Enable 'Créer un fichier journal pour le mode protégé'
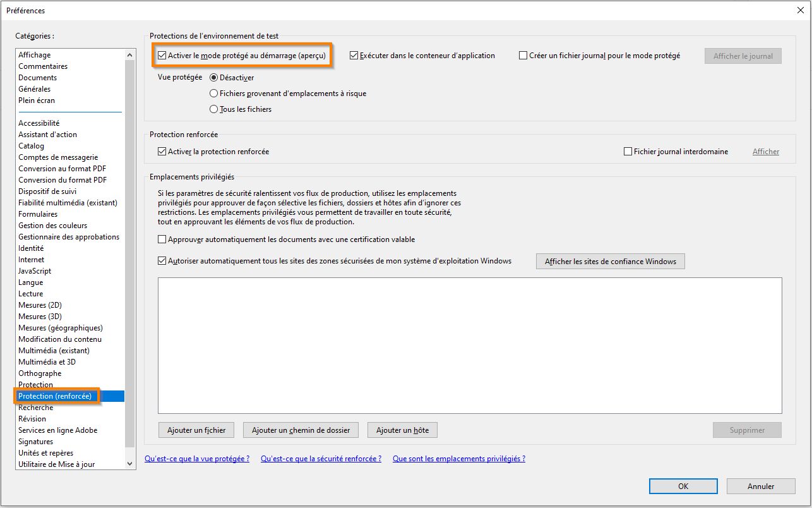Image resolution: width=812 pixels, height=508 pixels. 523,56
